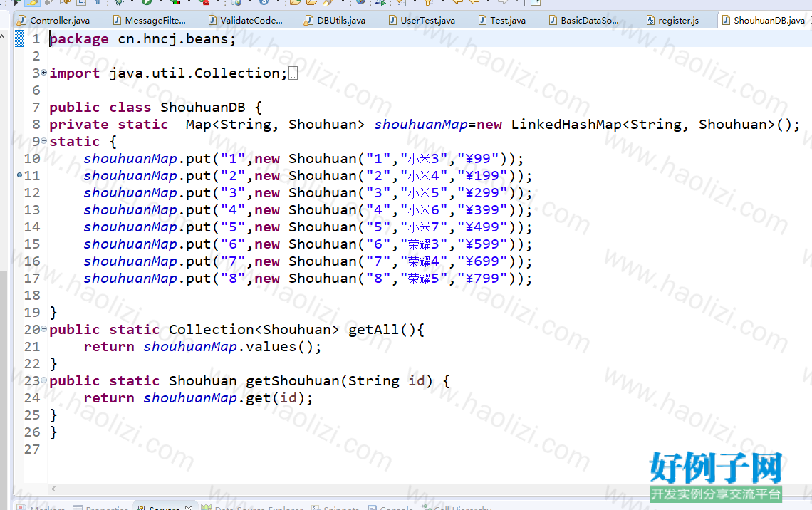
Task: Collapse the static block at line 9
Action: (x=44, y=141)
